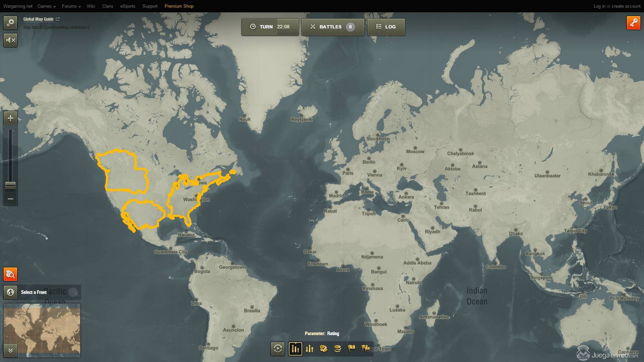
Task: Click the map zoom slider handle
Action: coord(10,185)
